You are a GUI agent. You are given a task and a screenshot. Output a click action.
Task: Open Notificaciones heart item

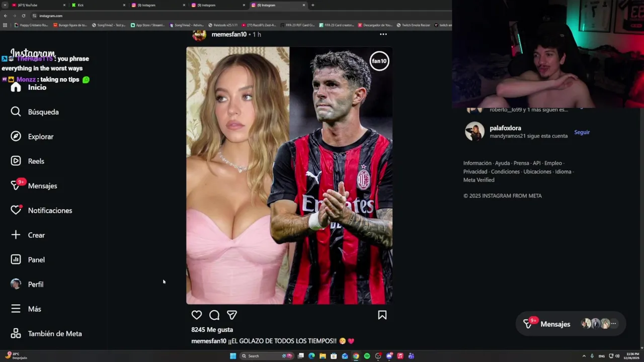42,211
